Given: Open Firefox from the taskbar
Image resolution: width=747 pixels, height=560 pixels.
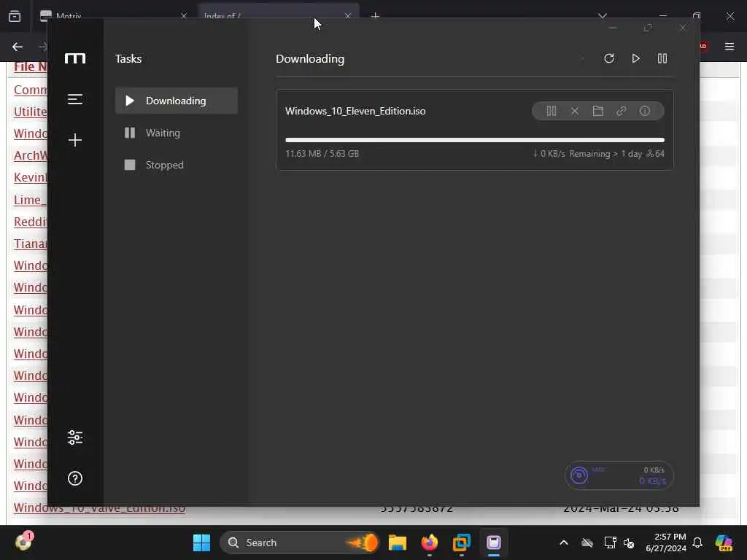Looking at the screenshot, I should click(429, 542).
